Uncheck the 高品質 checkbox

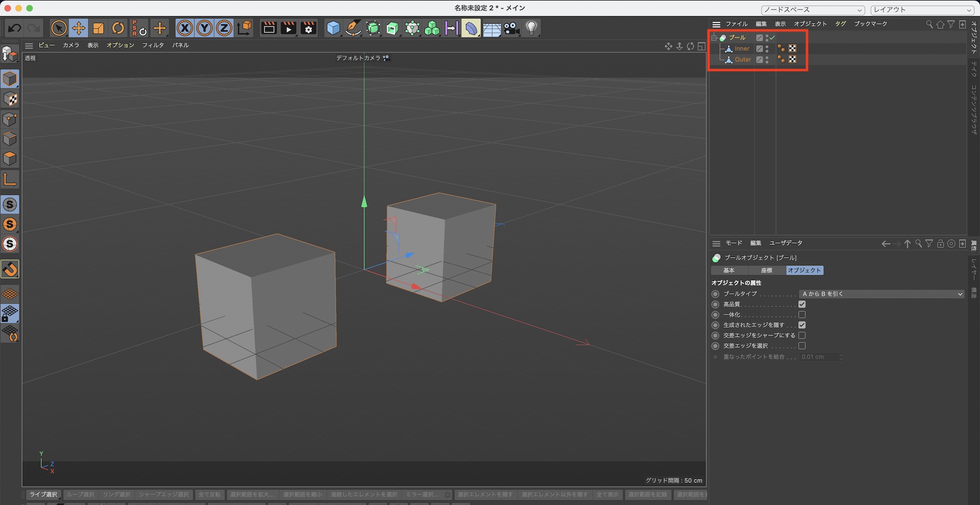point(802,305)
